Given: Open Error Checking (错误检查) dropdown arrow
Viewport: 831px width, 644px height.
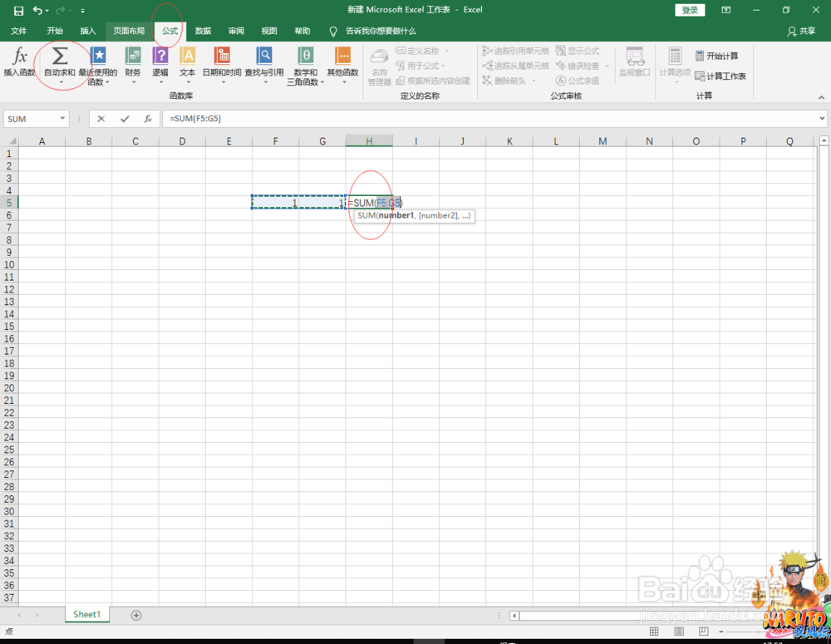Looking at the screenshot, I should pyautogui.click(x=607, y=66).
